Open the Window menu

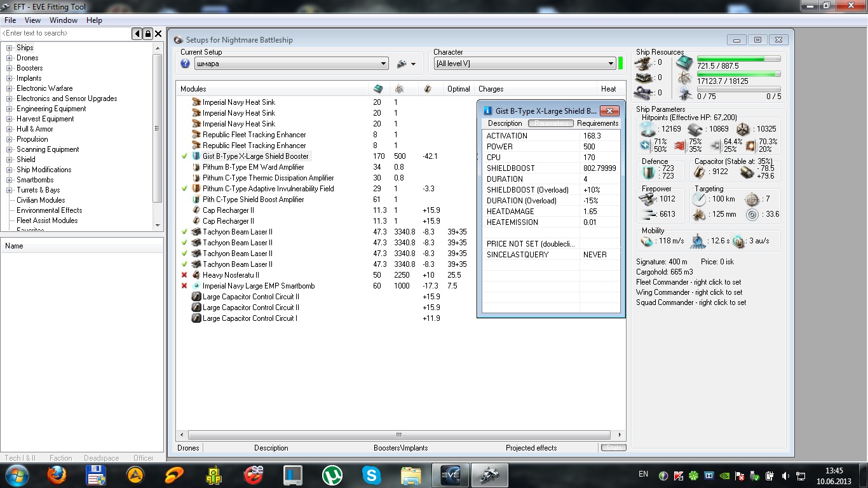[64, 20]
